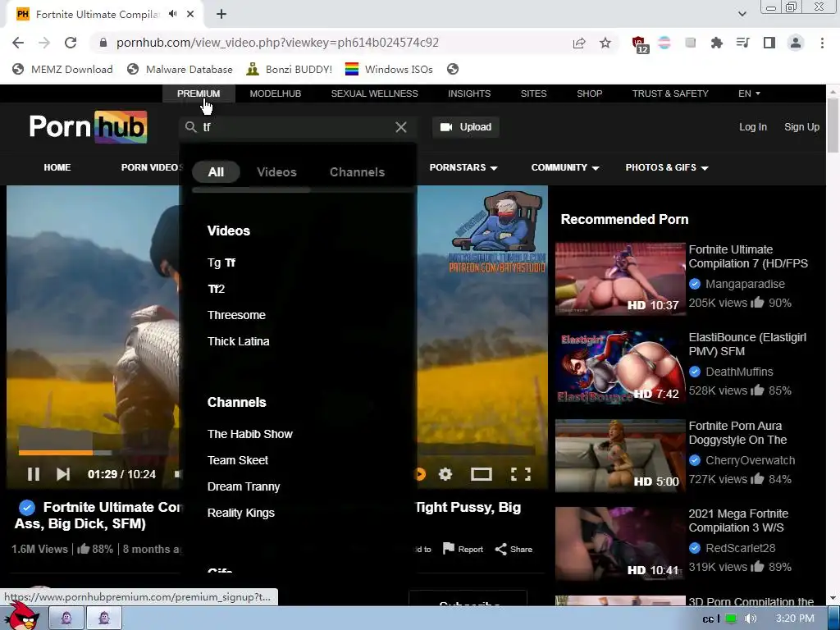Open the red shield extension with badge 12
This screenshot has width=840, height=630.
(x=640, y=44)
